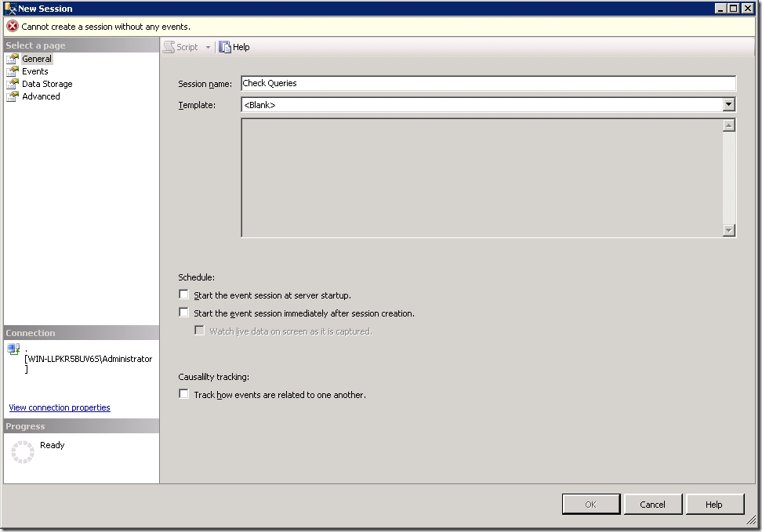The image size is (762, 532).
Task: Minimize the New Session window
Action: click(x=722, y=9)
